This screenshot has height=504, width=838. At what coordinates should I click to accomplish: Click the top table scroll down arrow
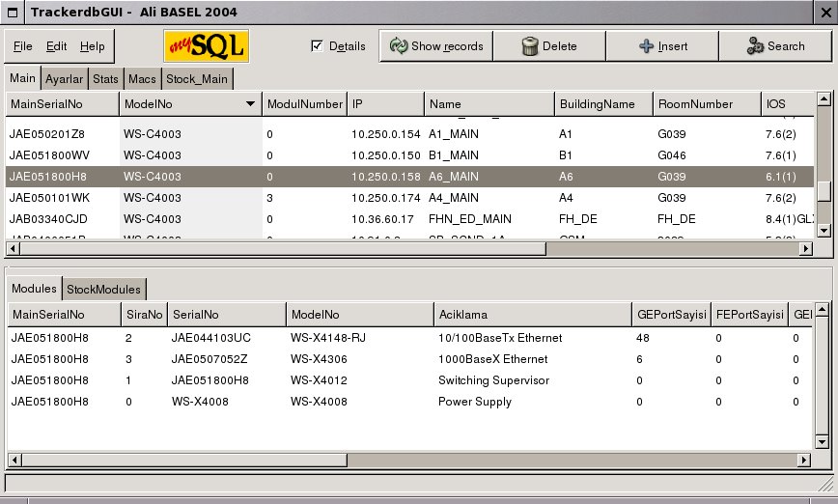[824, 231]
